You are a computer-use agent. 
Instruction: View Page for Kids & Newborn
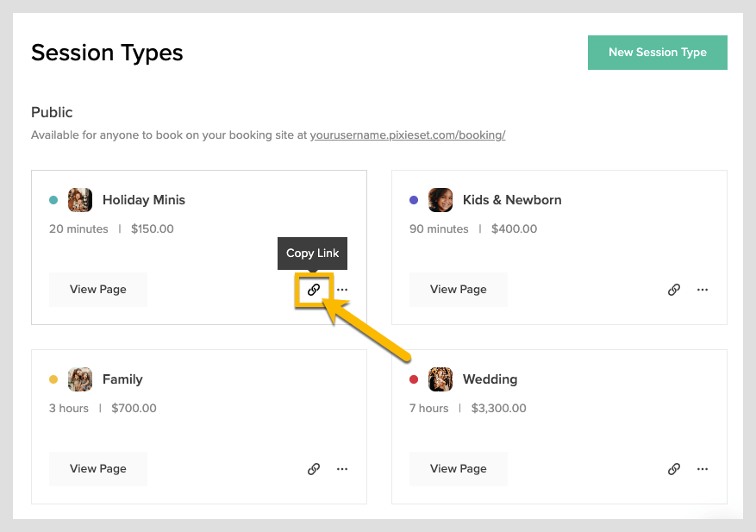pyautogui.click(x=458, y=290)
